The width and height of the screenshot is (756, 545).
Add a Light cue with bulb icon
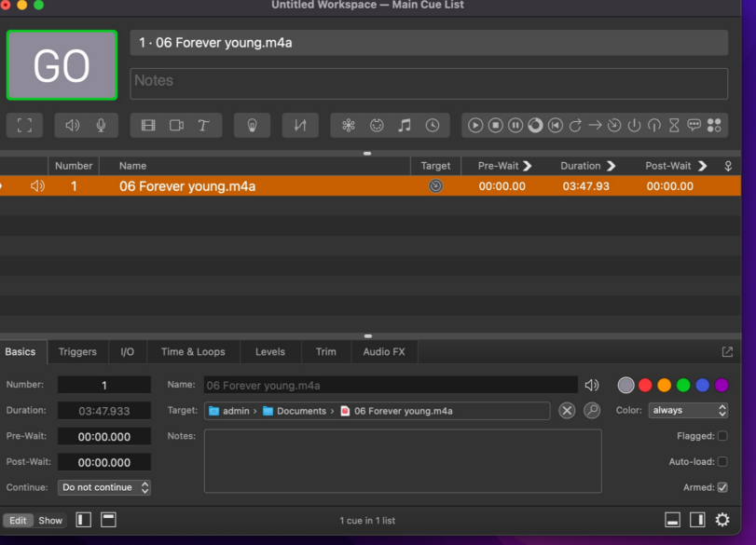[252, 125]
